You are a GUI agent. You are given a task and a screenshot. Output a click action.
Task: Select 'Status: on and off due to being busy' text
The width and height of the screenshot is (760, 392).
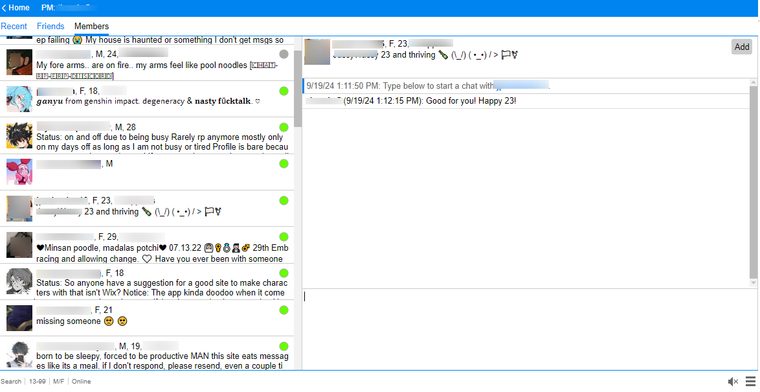pos(162,142)
